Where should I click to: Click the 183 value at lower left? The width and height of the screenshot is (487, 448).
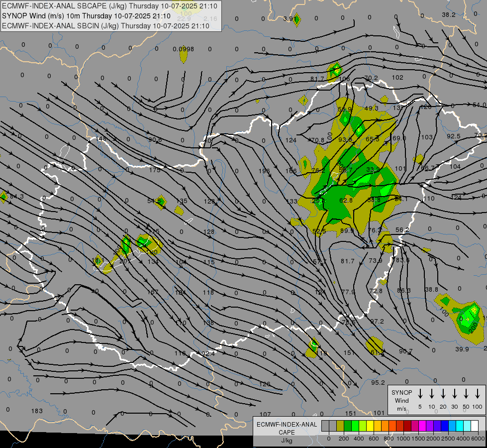click(37, 411)
